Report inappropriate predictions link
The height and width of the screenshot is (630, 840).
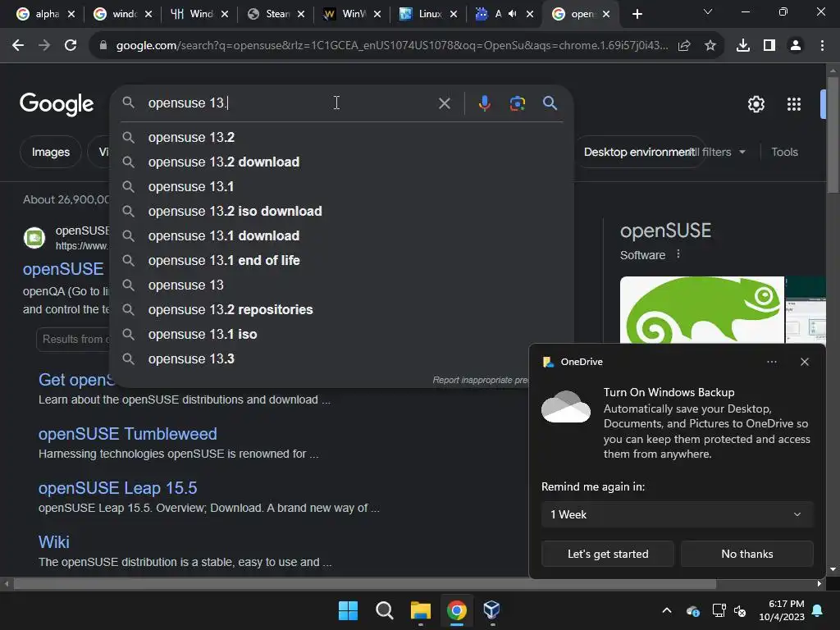pos(480,380)
